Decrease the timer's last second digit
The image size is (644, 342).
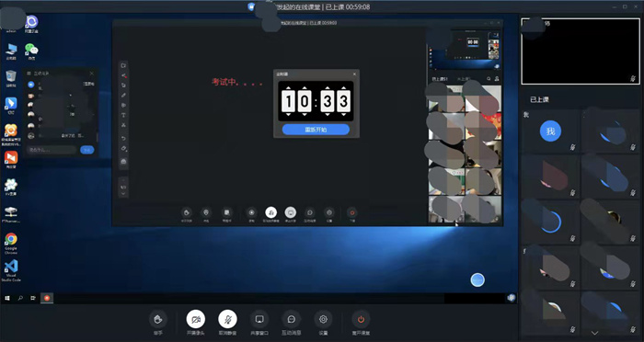click(x=343, y=115)
